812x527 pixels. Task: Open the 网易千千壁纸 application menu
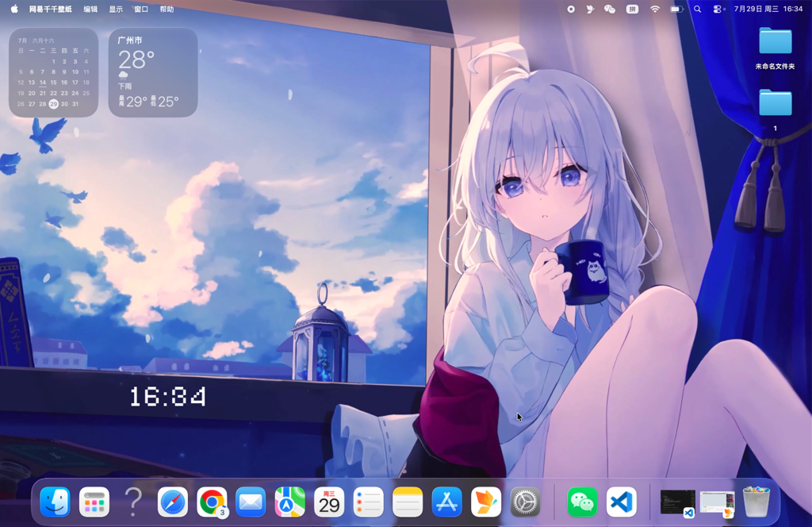click(50, 9)
